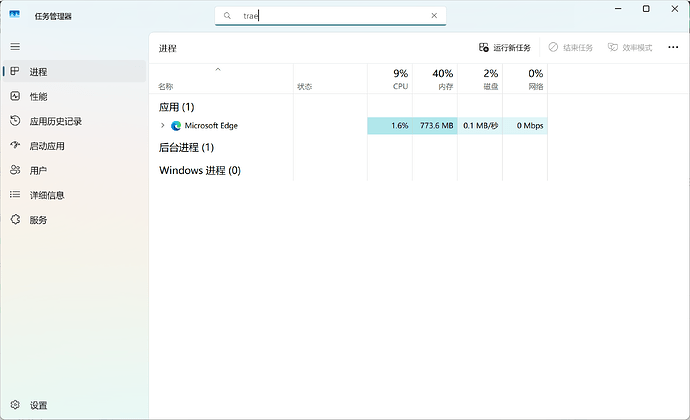Switch to 详细信息 page
690x420 pixels.
point(74,195)
